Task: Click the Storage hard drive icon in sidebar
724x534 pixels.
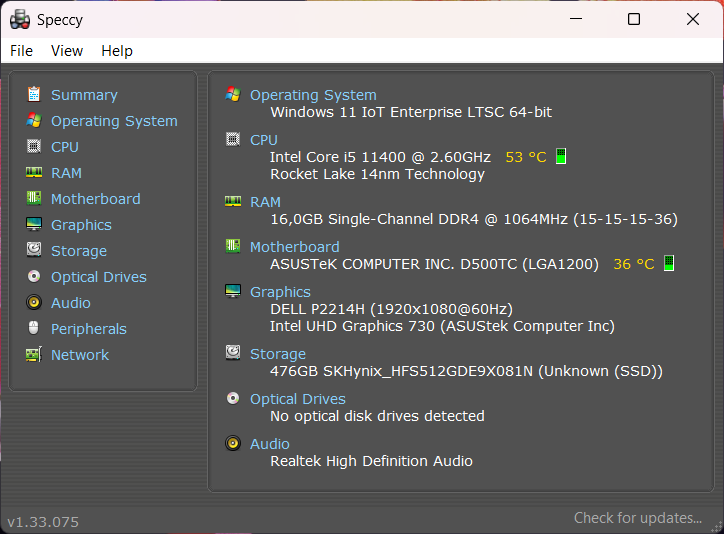Action: (x=34, y=250)
